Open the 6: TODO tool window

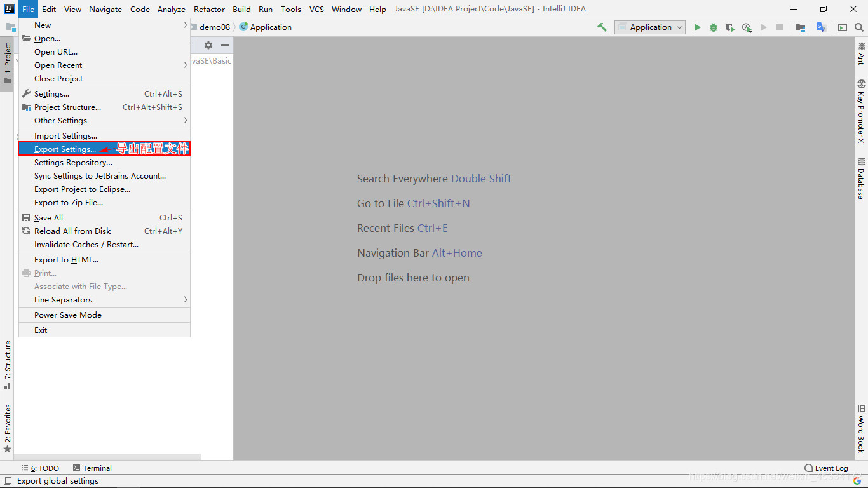pyautogui.click(x=40, y=468)
